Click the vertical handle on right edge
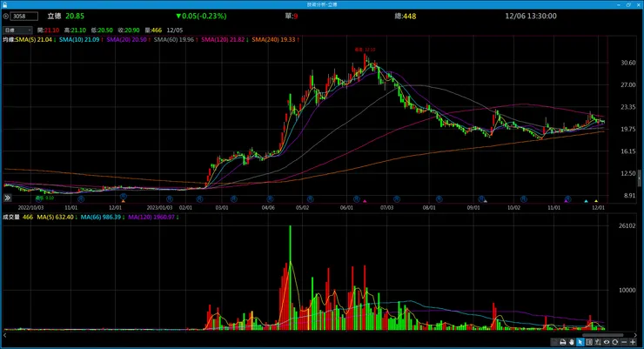This screenshot has width=644, height=349. click(x=639, y=179)
